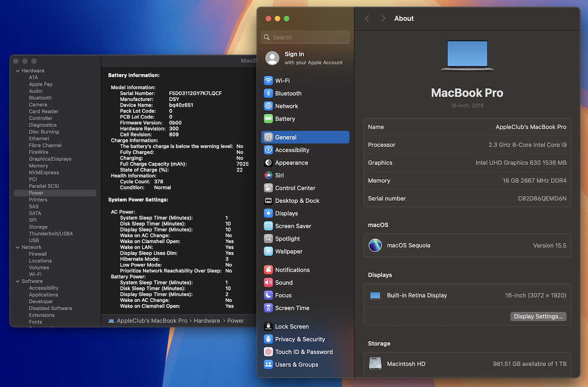
Task: Select Camera in the Hardware list
Action: pos(38,105)
